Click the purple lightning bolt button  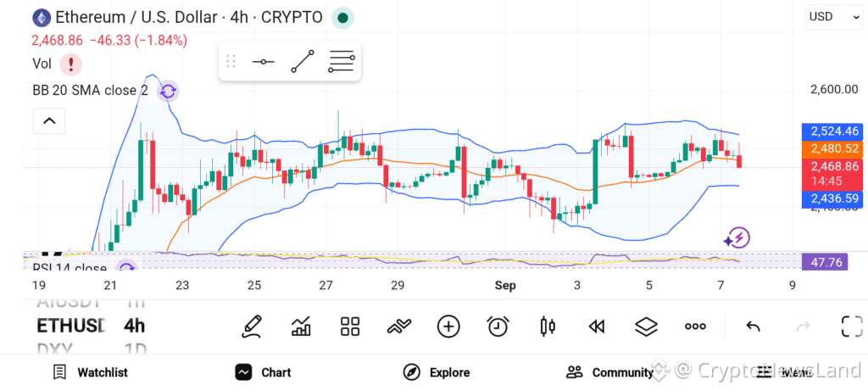737,238
